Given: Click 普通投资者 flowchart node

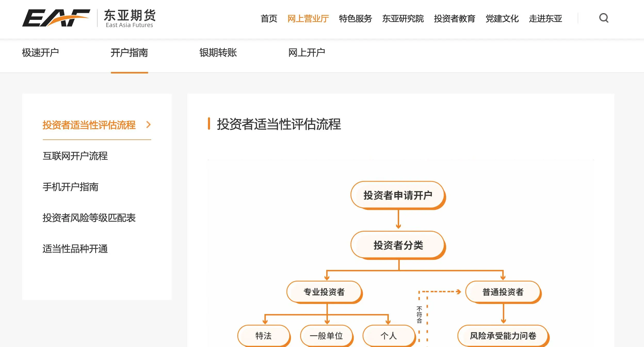Looking at the screenshot, I should pos(503,292).
